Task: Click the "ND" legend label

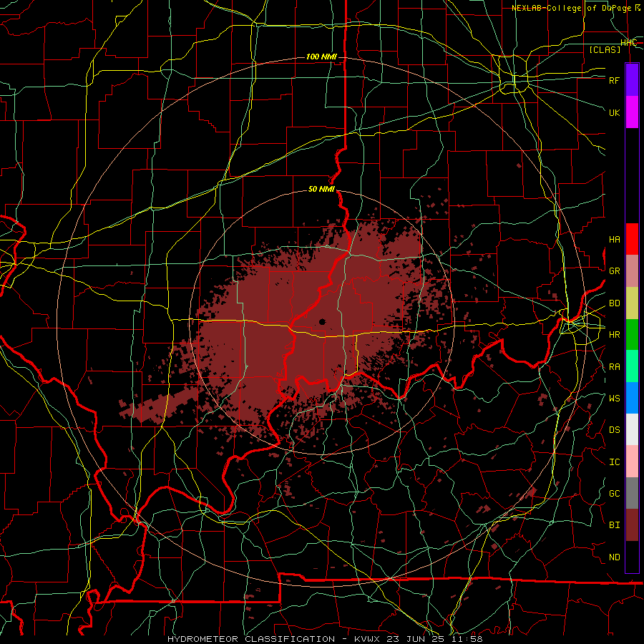Action: click(614, 557)
